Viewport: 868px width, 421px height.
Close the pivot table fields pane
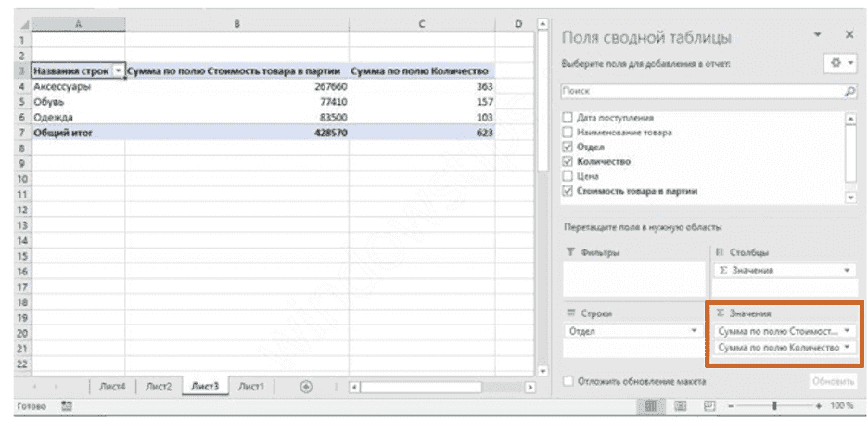pyautogui.click(x=849, y=35)
